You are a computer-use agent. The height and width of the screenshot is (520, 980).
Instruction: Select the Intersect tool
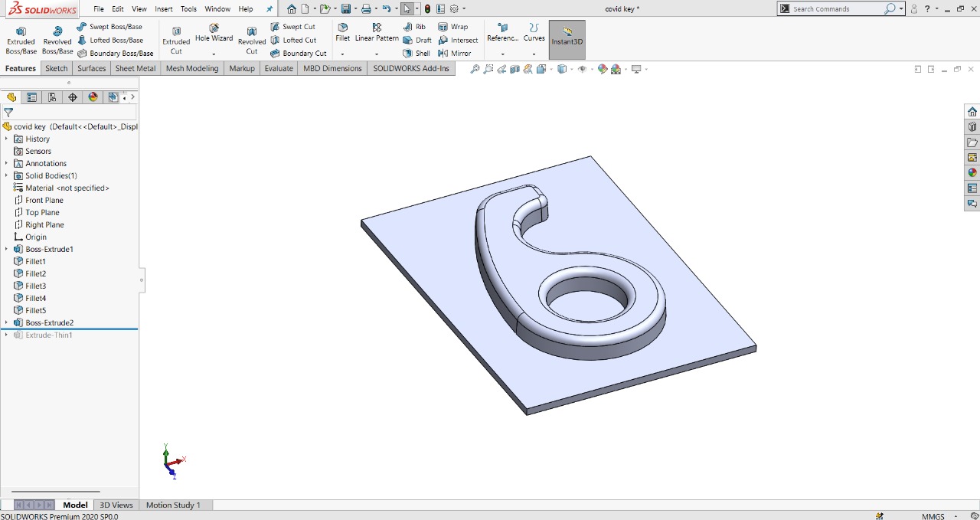[x=458, y=40]
